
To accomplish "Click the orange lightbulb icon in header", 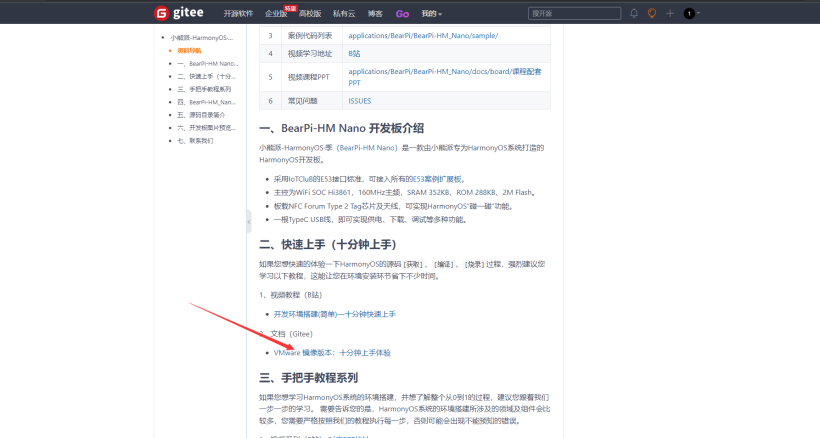I will (x=651, y=13).
